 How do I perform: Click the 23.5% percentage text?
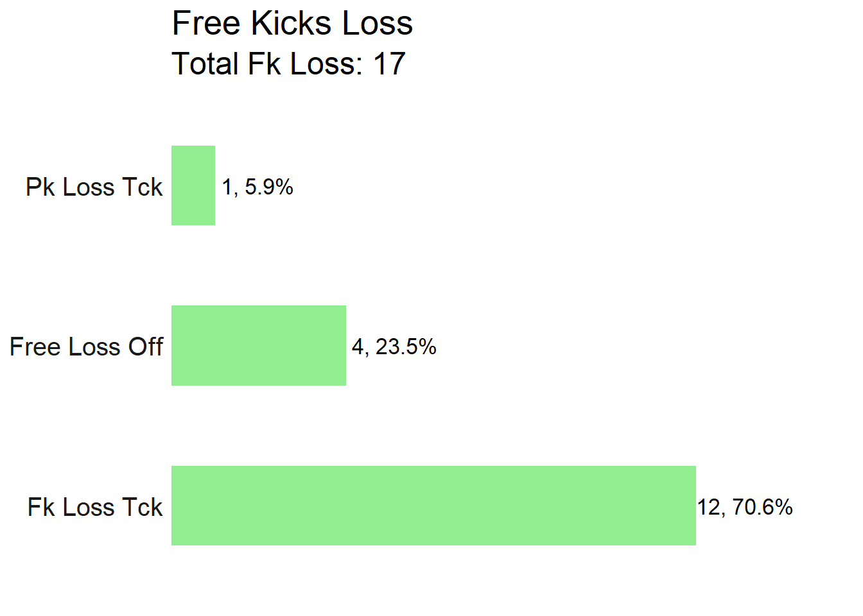(x=406, y=346)
